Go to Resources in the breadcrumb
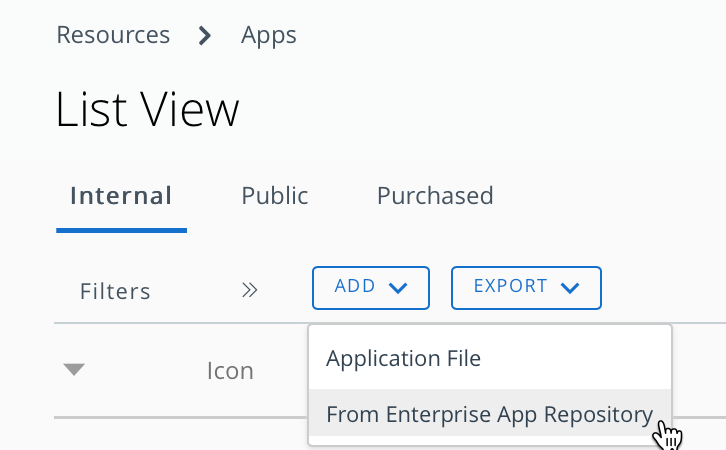Screen dimensions: 726x450 click(113, 35)
